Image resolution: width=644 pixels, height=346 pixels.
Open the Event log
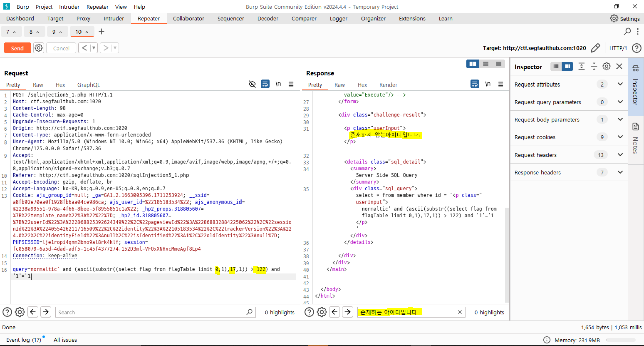click(x=23, y=340)
